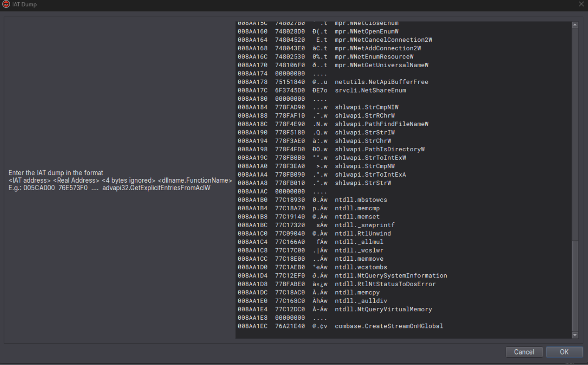Image resolution: width=588 pixels, height=365 pixels.
Task: Click the scrollbar down arrow
Action: tap(574, 335)
